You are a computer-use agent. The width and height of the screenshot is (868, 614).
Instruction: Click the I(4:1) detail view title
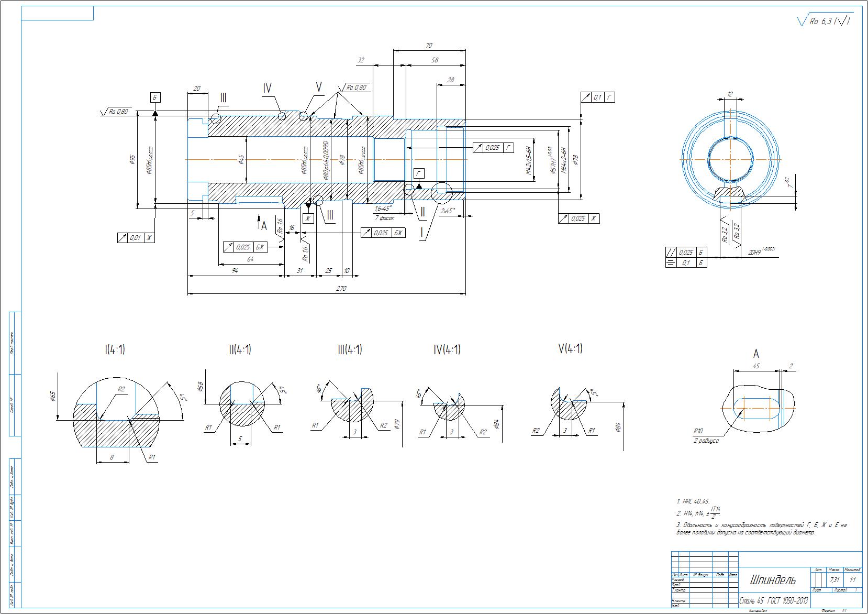[115, 349]
